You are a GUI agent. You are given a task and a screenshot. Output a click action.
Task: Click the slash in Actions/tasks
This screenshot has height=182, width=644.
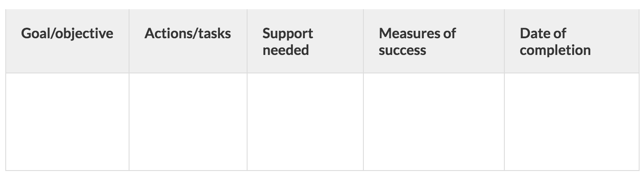point(193,33)
